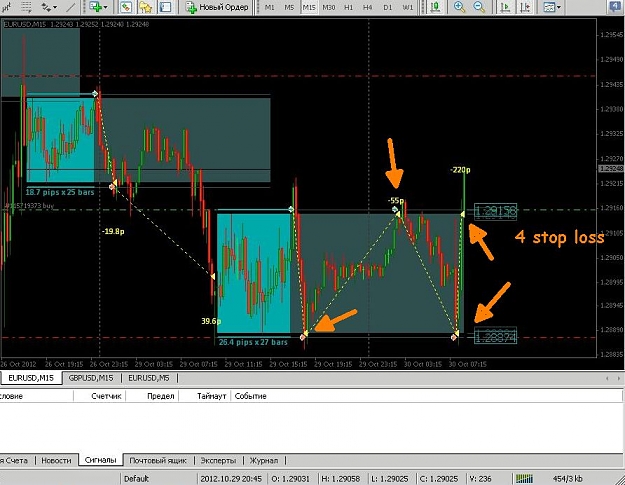Click the new chart plus icon
The image size is (625, 485).
click(x=95, y=7)
